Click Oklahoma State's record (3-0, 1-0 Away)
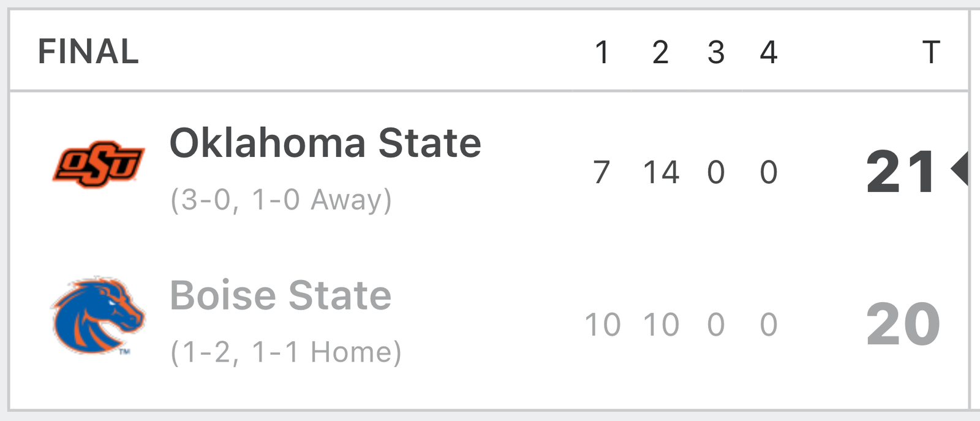The width and height of the screenshot is (980, 421). click(281, 200)
